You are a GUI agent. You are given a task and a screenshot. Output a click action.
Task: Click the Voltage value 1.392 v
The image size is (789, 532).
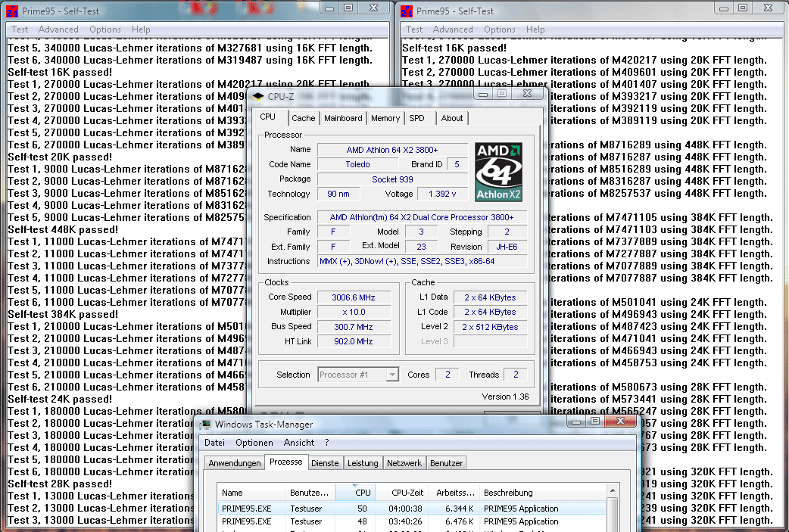pos(442,194)
